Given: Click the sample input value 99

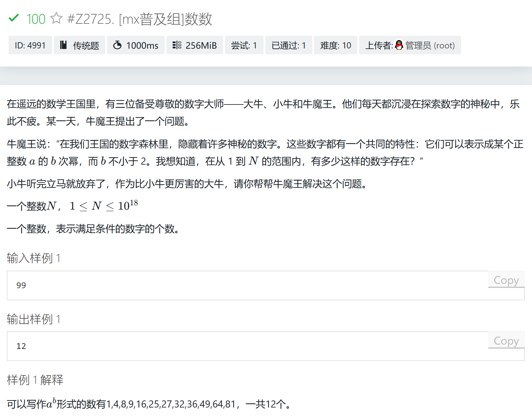Looking at the screenshot, I should point(21,285).
